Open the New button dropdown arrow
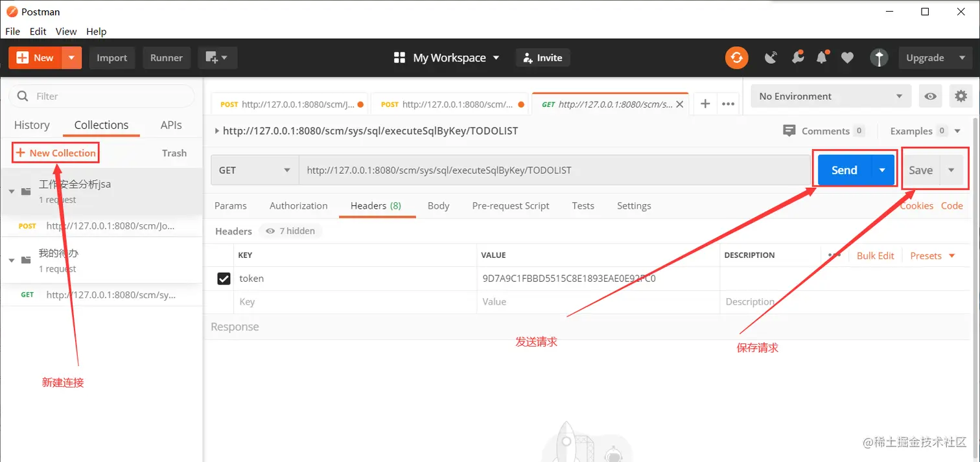980x462 pixels. 71,58
